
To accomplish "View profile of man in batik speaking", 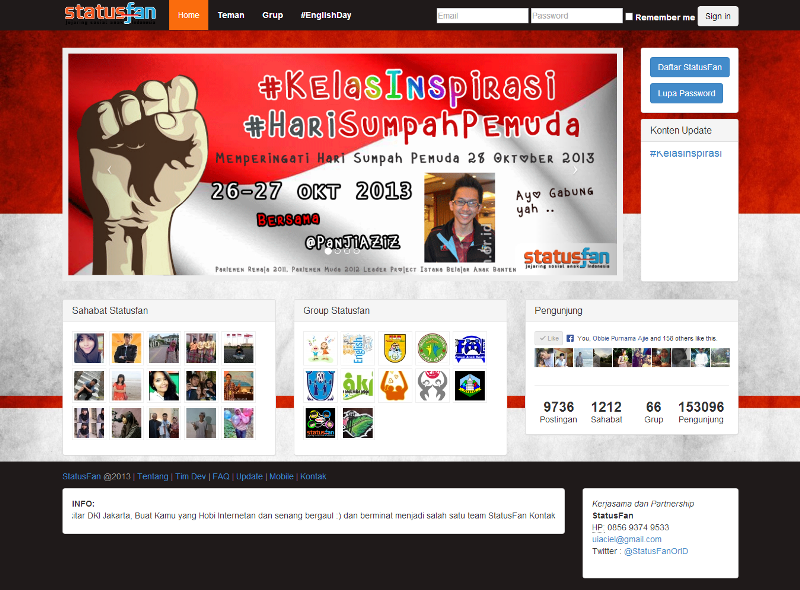I will click(x=238, y=385).
